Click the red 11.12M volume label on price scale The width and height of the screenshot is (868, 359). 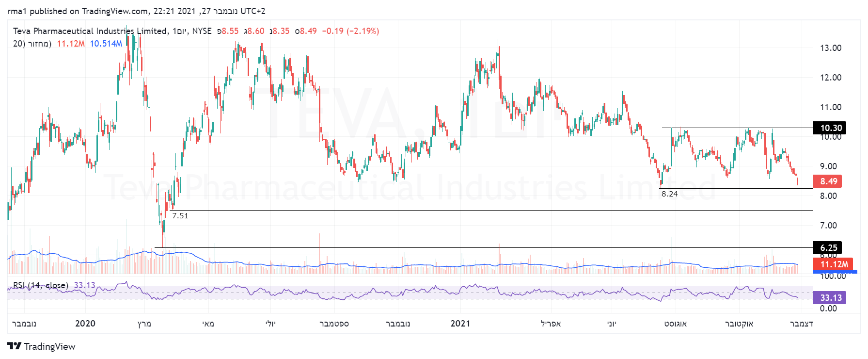(x=833, y=264)
